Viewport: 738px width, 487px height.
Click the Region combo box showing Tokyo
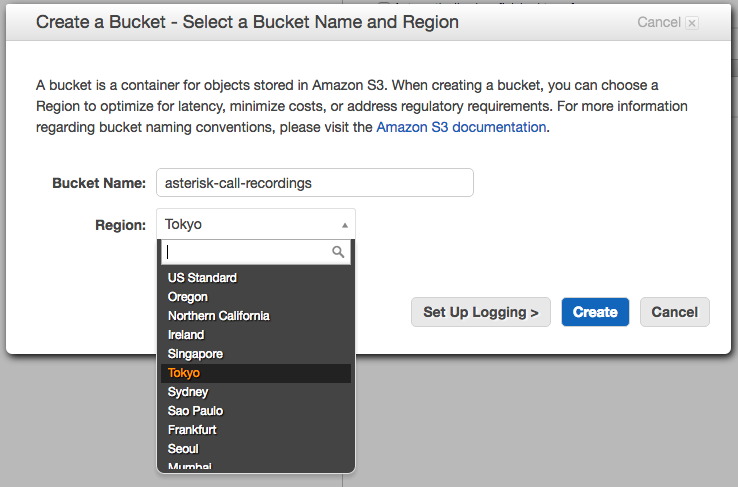pyautogui.click(x=255, y=225)
